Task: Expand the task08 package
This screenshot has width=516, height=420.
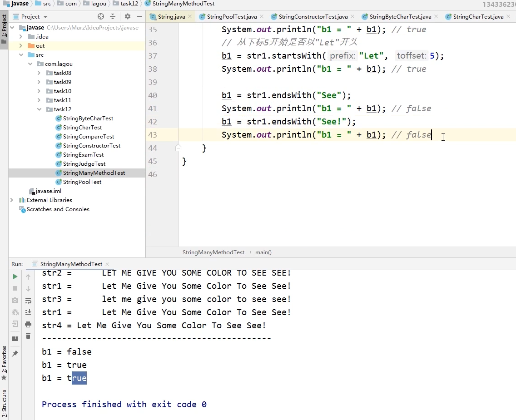Action: point(39,73)
